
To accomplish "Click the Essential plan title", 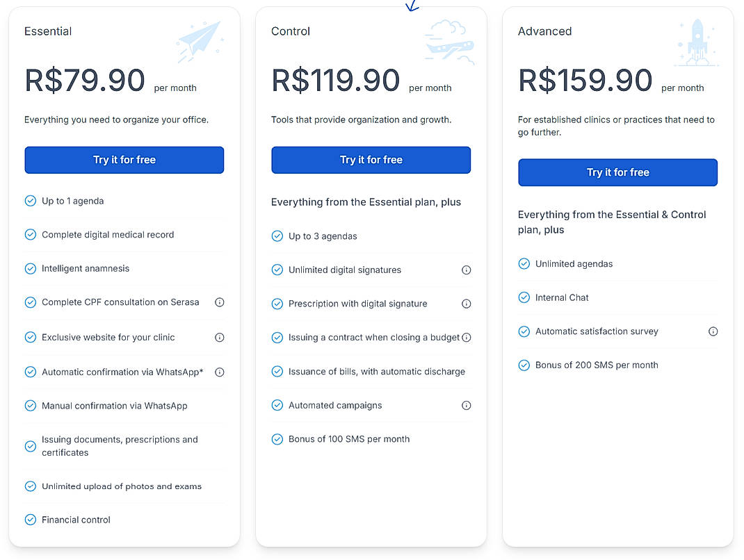I will (48, 31).
